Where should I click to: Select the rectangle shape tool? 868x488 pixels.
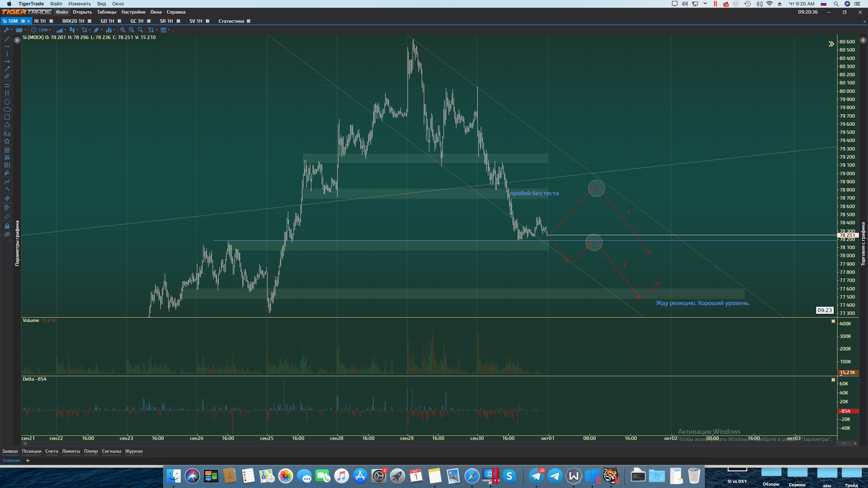click(x=7, y=117)
